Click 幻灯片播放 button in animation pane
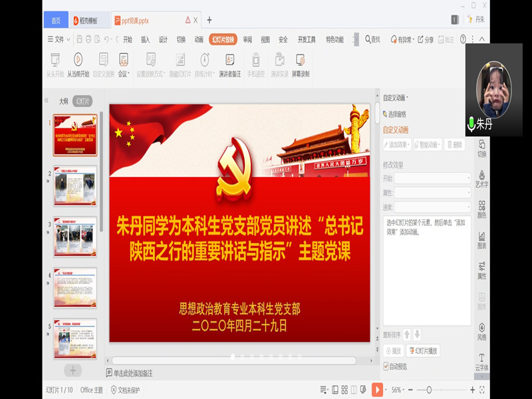 click(423, 350)
